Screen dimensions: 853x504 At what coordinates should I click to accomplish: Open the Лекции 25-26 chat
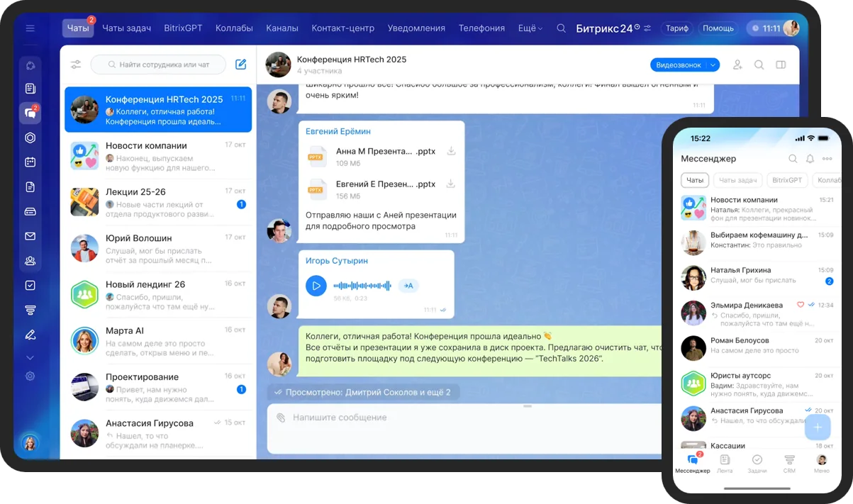click(x=158, y=201)
